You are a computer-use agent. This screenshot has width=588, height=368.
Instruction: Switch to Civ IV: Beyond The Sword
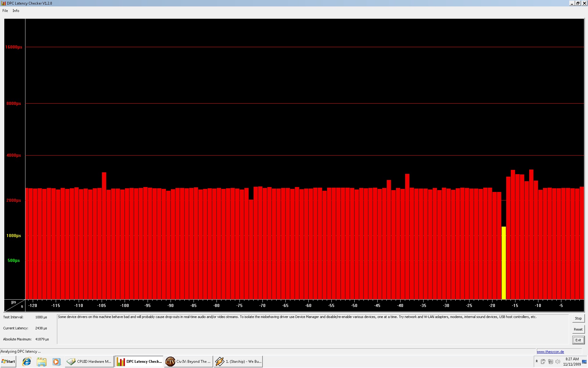pos(188,362)
